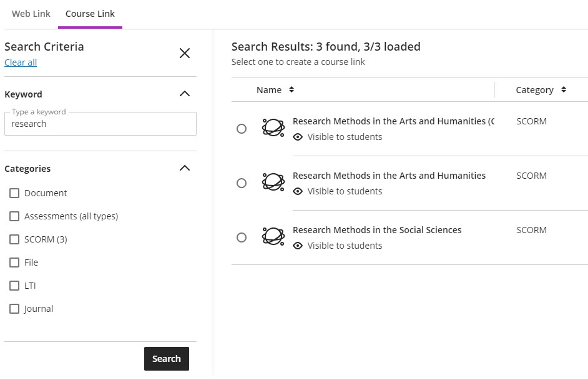Select the Research Methods in Social Sciences radio

[x=242, y=237]
